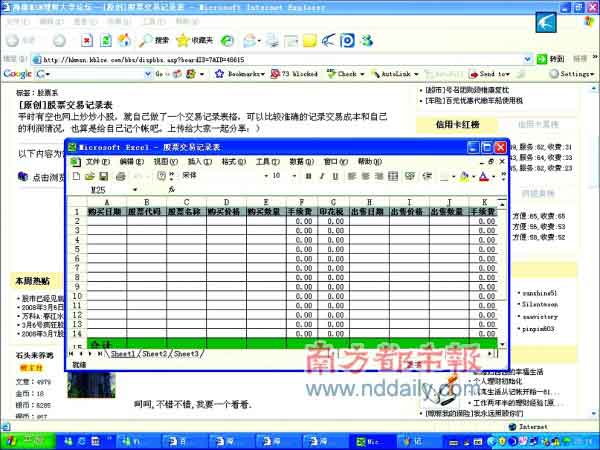Click Excel's open-folder icon in toolbar
Image resolution: width=600 pixels, height=450 pixels.
coord(90,175)
